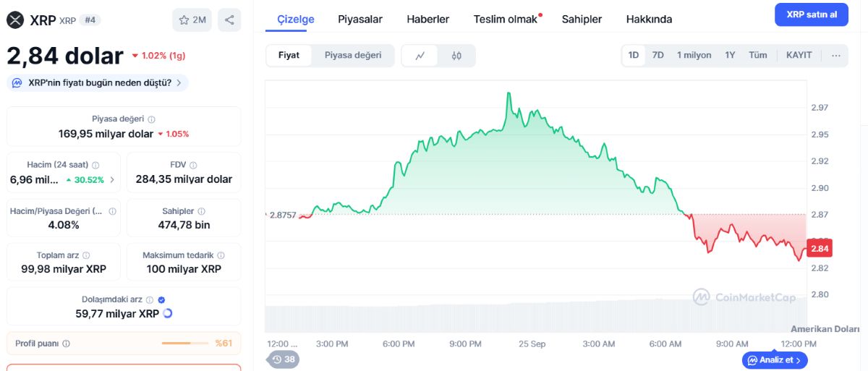The image size is (868, 371).
Task: Click the 2.8757 opening price label
Action: (282, 215)
